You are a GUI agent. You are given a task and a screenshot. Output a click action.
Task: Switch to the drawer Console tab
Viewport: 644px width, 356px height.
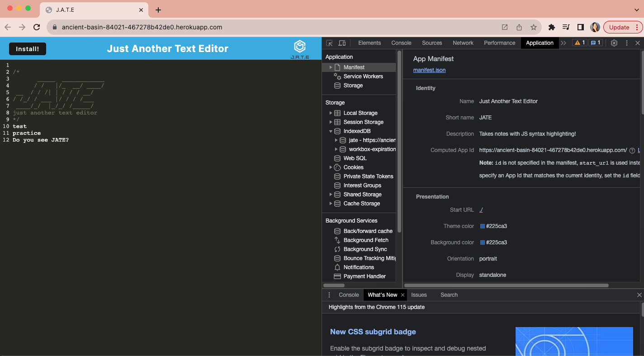[x=349, y=295]
